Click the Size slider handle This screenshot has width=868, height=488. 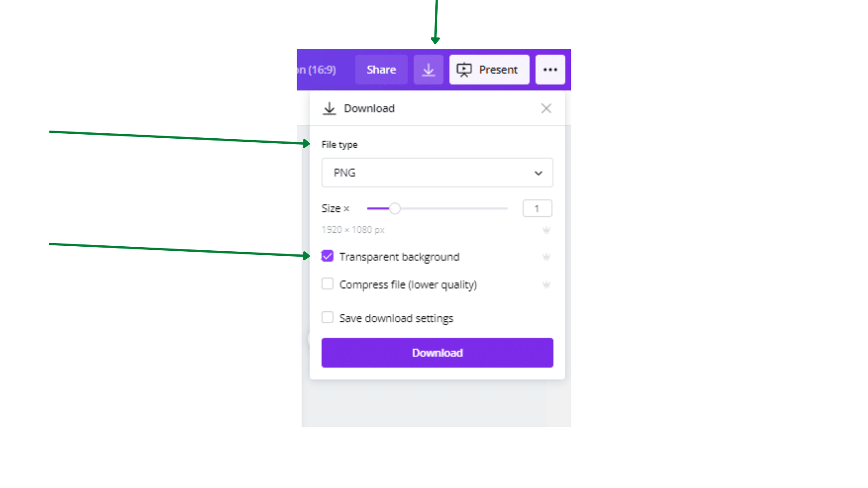tap(395, 208)
